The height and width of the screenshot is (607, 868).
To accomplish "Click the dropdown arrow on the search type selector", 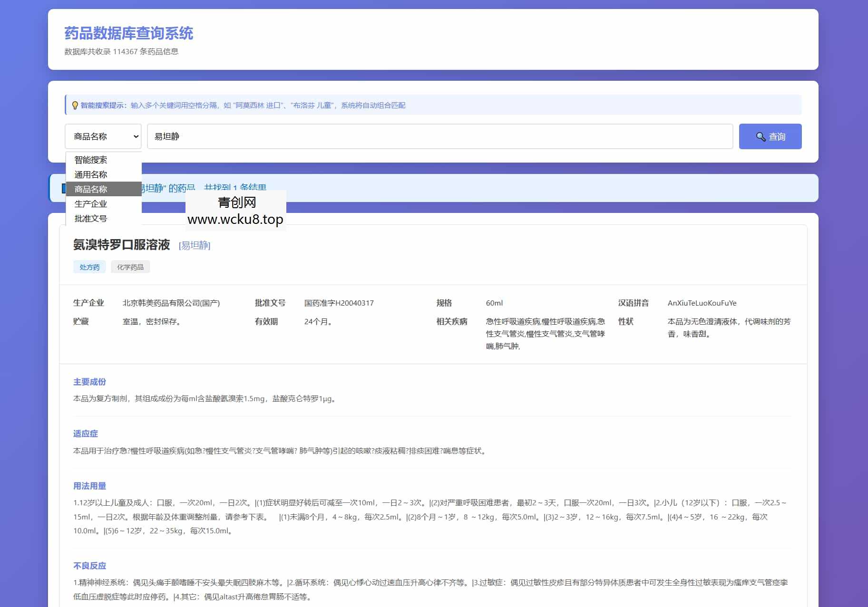I will pyautogui.click(x=135, y=136).
